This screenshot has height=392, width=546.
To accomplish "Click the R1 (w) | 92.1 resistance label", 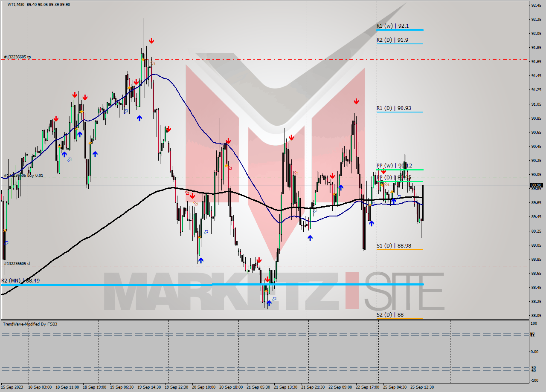I will point(392,26).
